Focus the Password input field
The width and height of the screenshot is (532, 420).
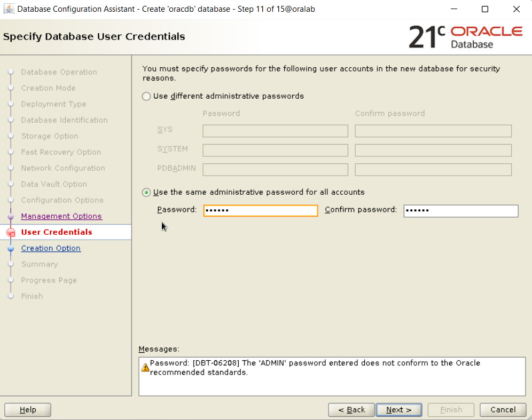tap(261, 210)
